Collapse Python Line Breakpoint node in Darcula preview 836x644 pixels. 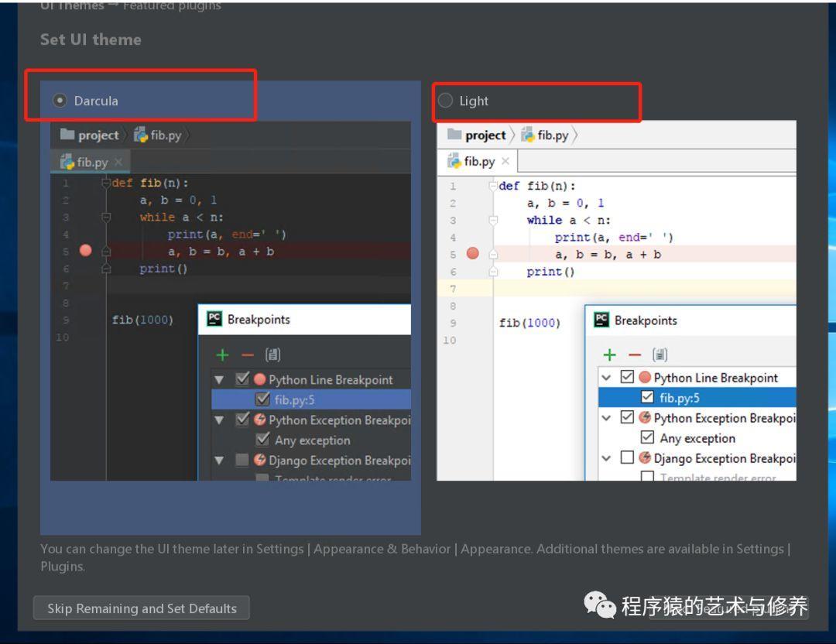[x=219, y=380]
